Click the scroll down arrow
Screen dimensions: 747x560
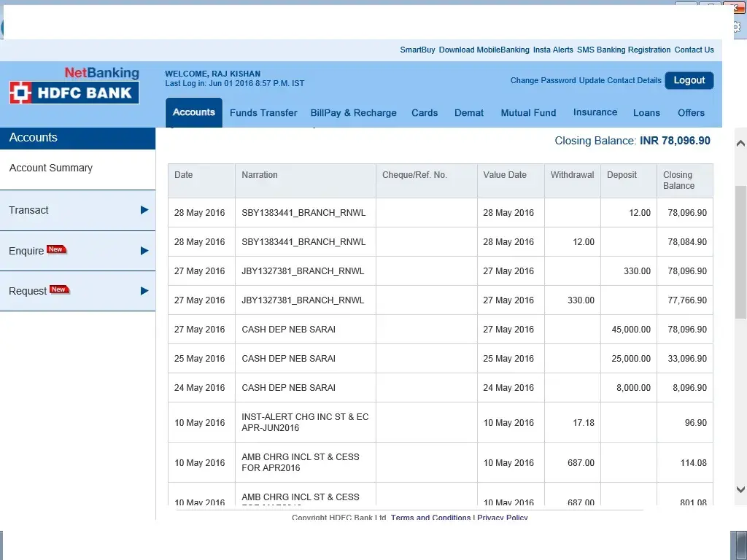point(740,490)
